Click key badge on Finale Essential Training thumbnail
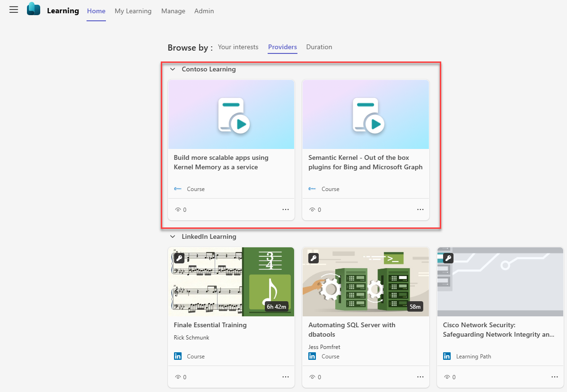Screen dimensions: 567x392 pyautogui.click(x=179, y=258)
